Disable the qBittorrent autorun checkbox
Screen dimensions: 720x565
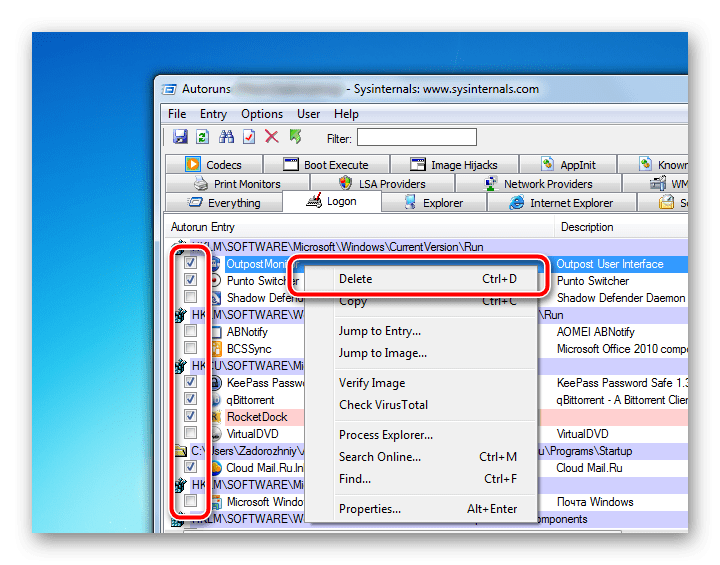tap(190, 398)
